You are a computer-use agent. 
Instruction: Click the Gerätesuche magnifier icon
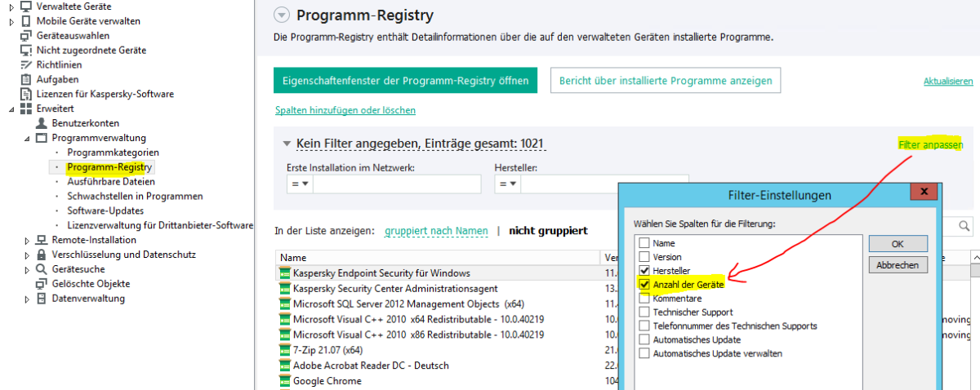pyautogui.click(x=42, y=269)
